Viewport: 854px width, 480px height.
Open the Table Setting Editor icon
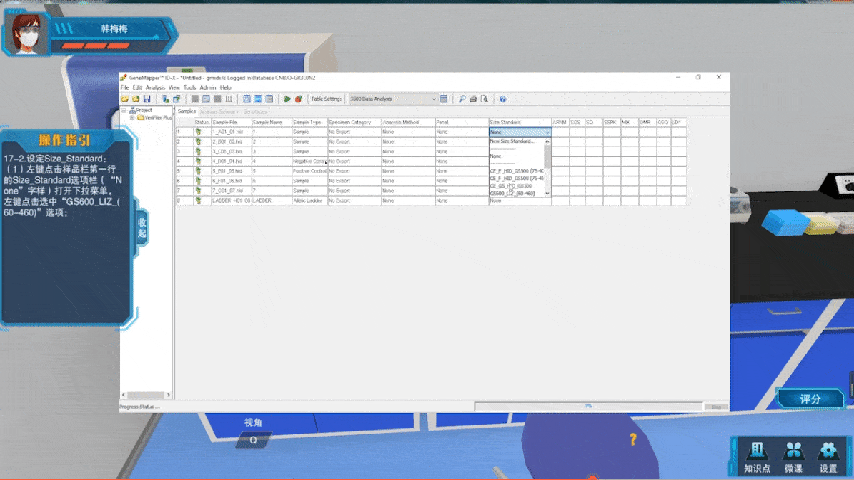(x=444, y=99)
